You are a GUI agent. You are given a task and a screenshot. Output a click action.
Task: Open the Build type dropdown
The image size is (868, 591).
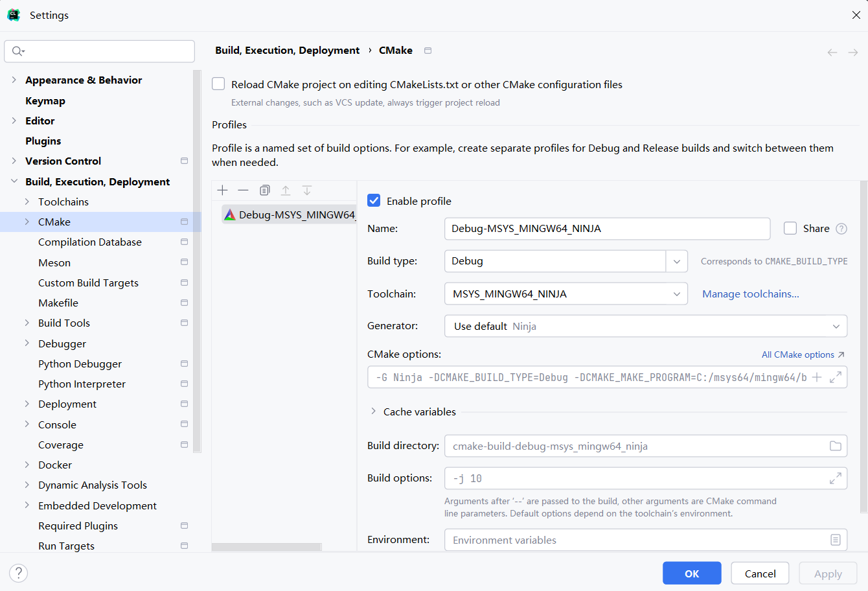click(676, 261)
